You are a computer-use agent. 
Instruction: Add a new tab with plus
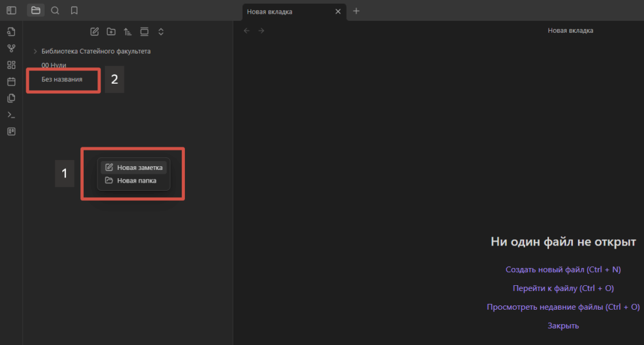point(356,11)
